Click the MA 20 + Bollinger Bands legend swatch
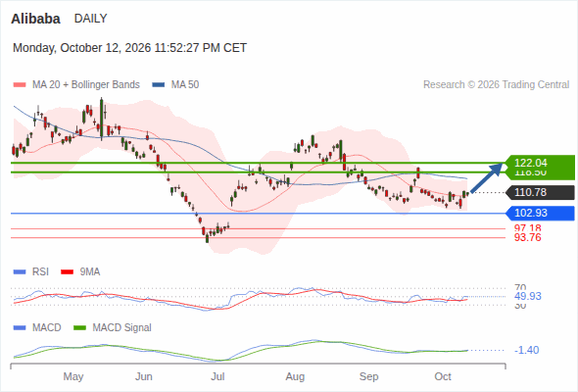Image resolution: width=578 pixels, height=392 pixels. pyautogui.click(x=20, y=85)
